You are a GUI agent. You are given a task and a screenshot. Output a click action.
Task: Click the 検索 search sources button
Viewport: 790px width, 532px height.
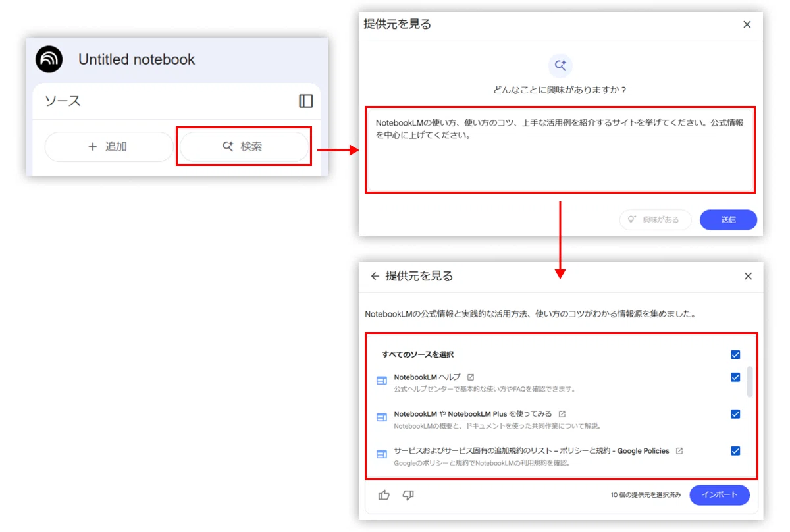[244, 147]
